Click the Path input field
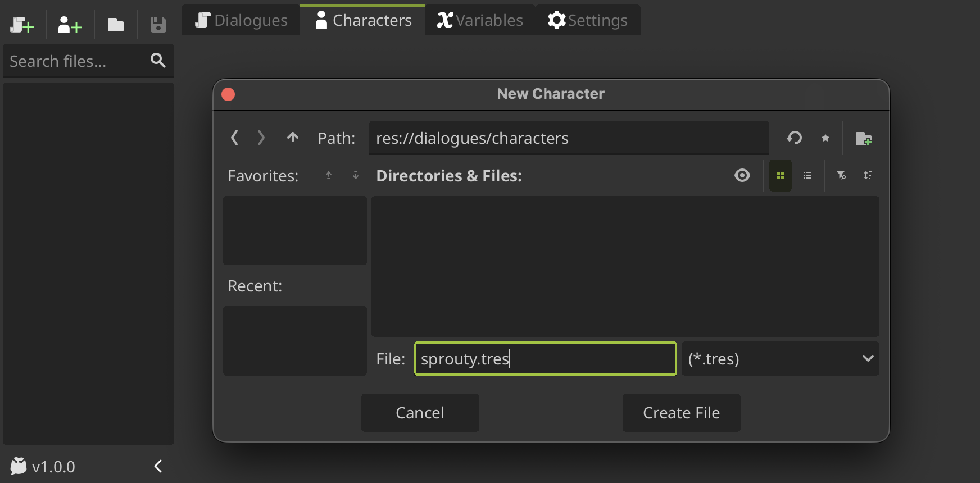Image resolution: width=980 pixels, height=483 pixels. click(x=569, y=138)
